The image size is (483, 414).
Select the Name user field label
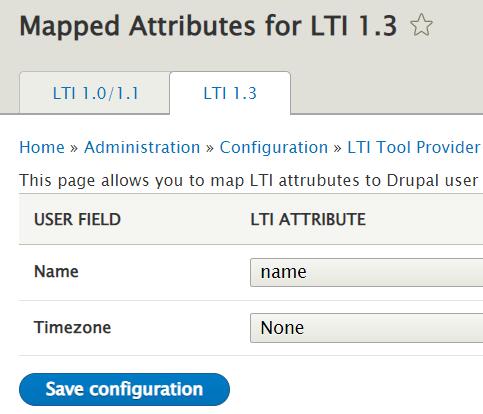pyautogui.click(x=56, y=271)
